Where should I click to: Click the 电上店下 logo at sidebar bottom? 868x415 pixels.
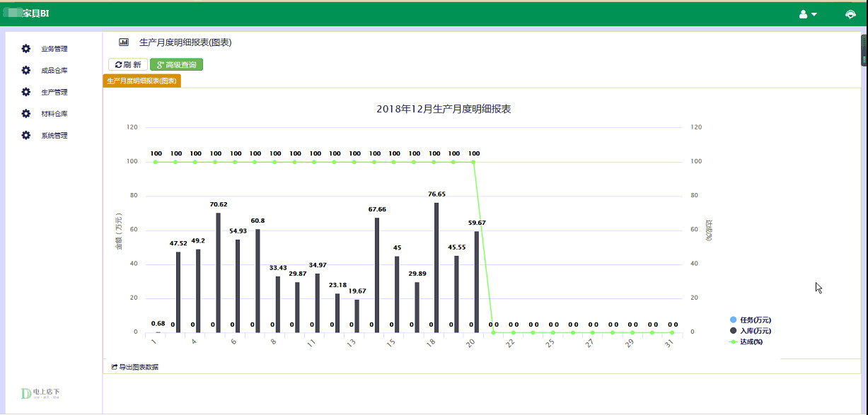(41, 393)
